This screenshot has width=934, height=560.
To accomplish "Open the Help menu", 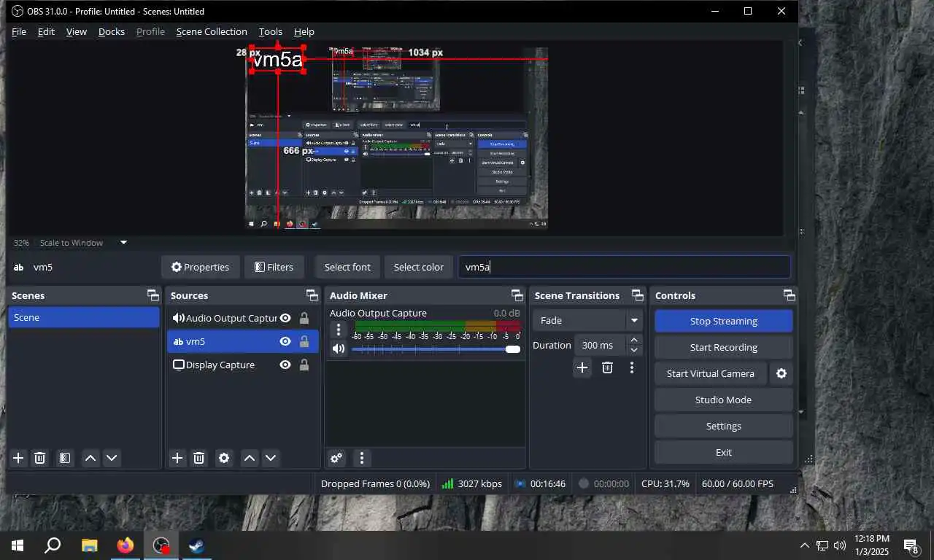I will 304,31.
